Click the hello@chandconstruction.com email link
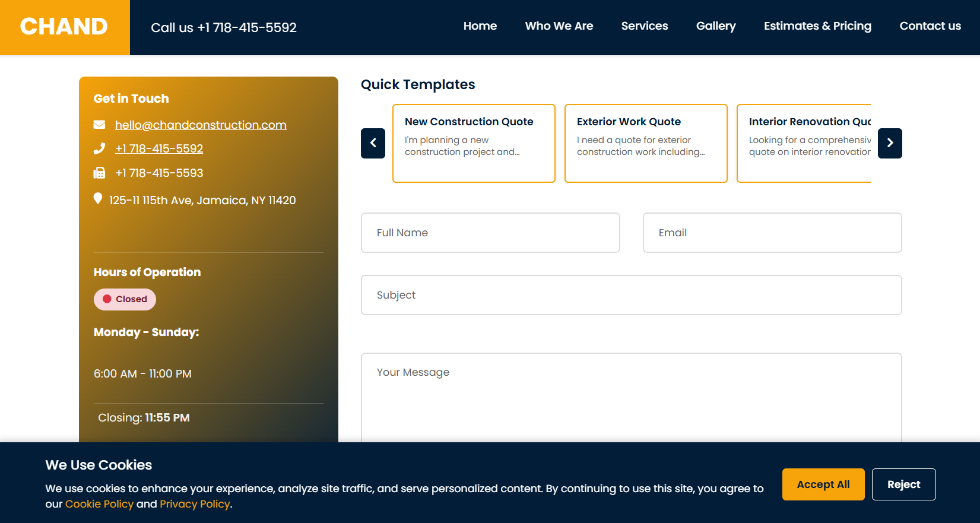This screenshot has height=523, width=980. point(201,125)
